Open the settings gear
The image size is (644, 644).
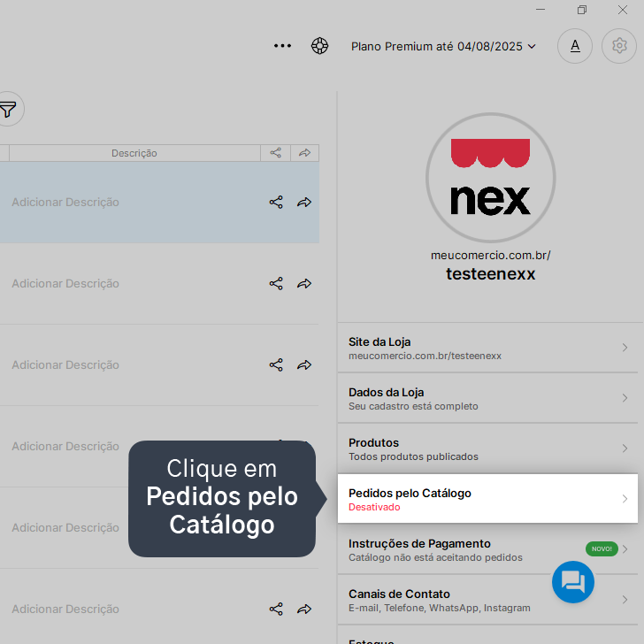tap(619, 46)
